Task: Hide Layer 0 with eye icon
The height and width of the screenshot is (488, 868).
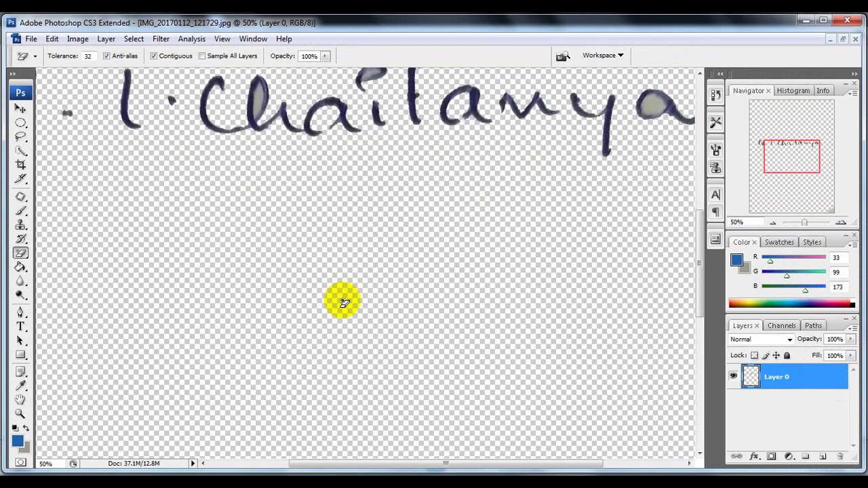Action: coord(733,376)
